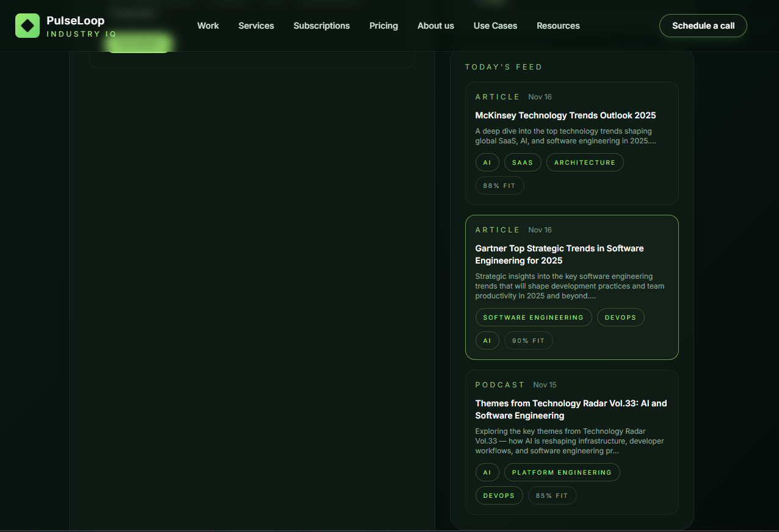Click the ARTICLE label on Gartner card
The image size is (779, 532).
click(x=498, y=230)
